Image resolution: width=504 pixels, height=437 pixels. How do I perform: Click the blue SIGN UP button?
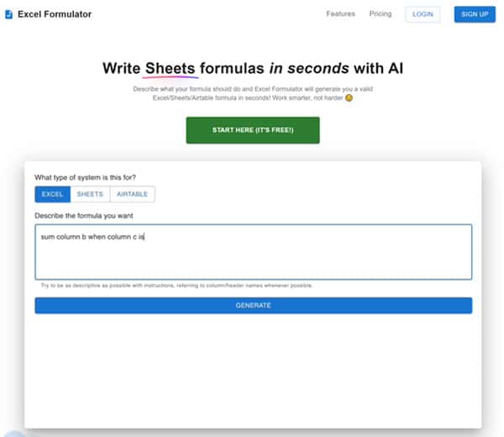tap(475, 14)
